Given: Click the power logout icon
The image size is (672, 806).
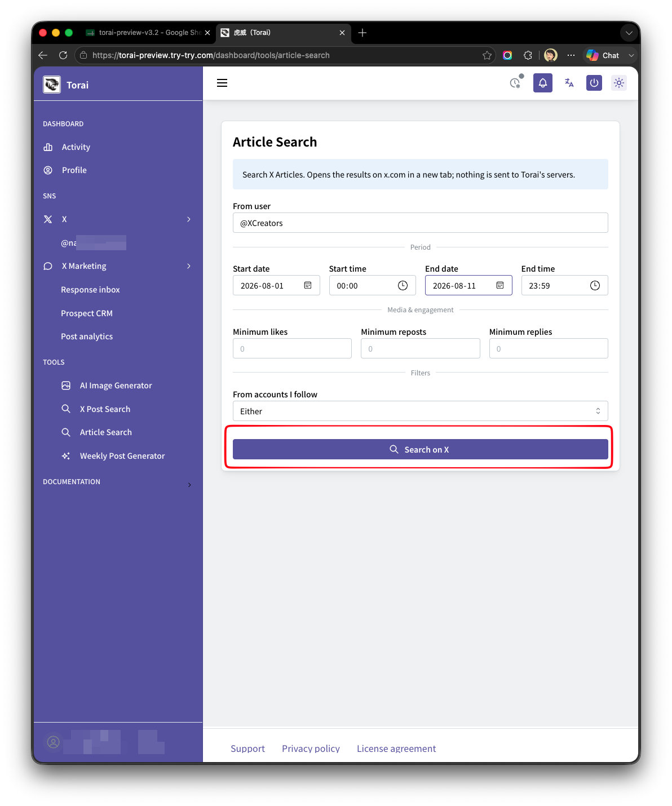Looking at the screenshot, I should [594, 83].
